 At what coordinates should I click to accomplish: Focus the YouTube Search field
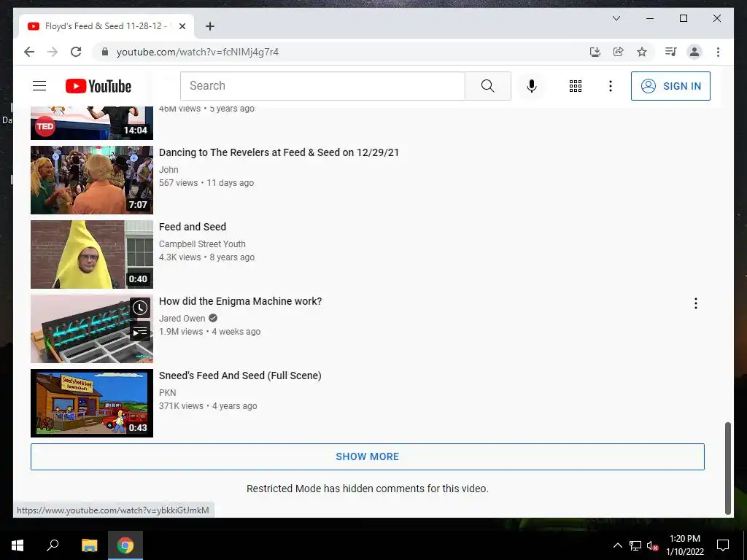[322, 86]
